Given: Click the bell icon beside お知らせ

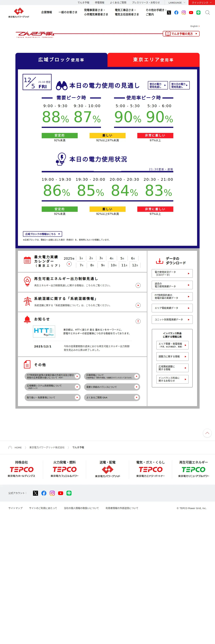Looking at the screenshot, I should [27, 319].
